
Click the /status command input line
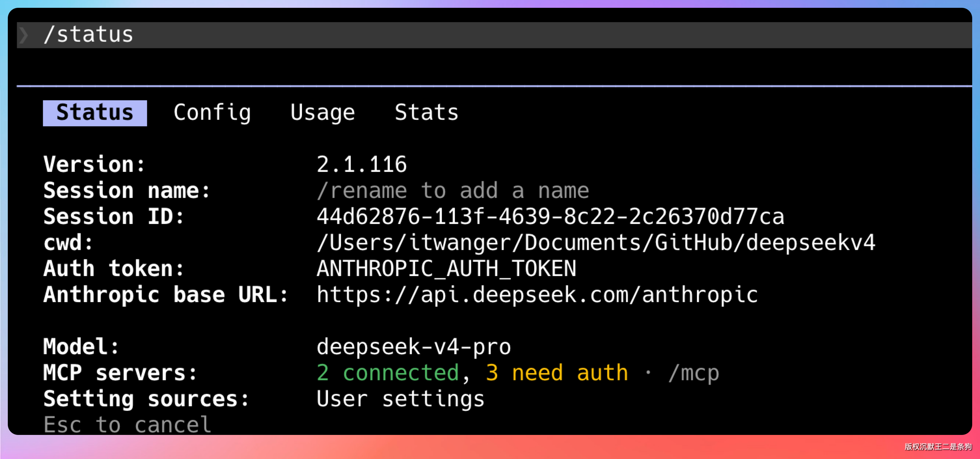[88, 35]
